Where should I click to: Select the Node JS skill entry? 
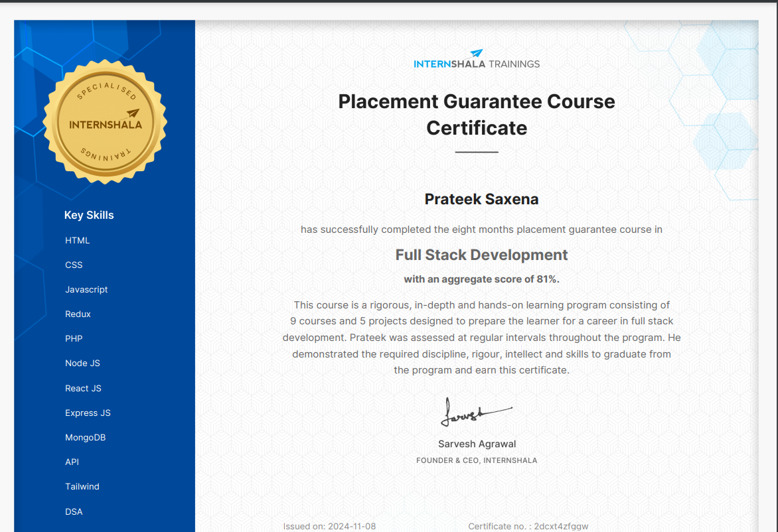[x=82, y=364]
